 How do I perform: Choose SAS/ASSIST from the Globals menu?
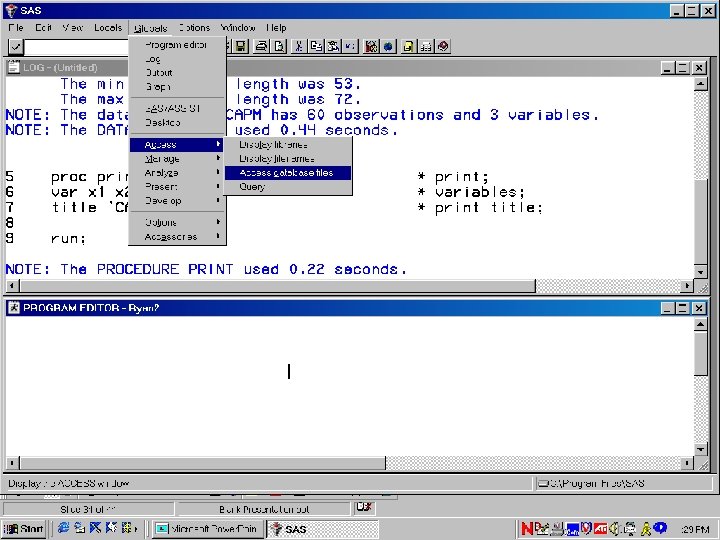[x=177, y=109]
